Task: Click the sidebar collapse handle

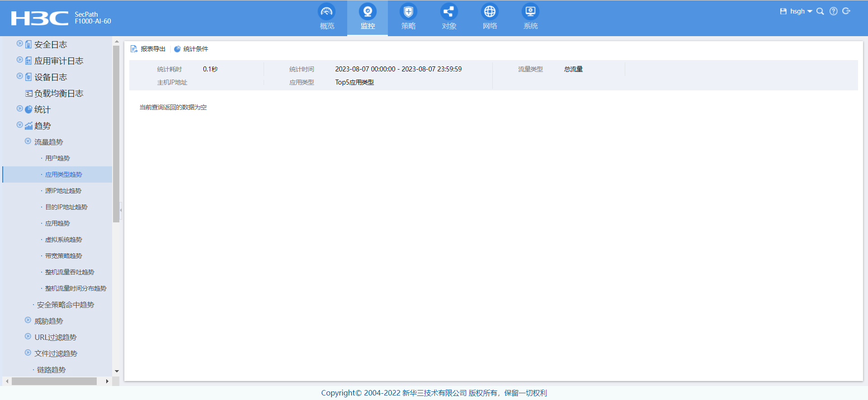Action: click(x=121, y=210)
